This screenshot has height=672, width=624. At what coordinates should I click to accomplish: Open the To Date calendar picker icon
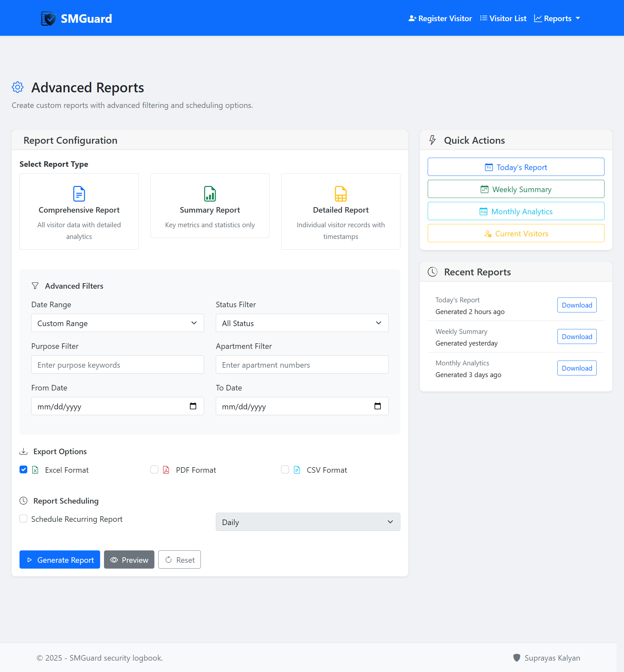click(377, 406)
